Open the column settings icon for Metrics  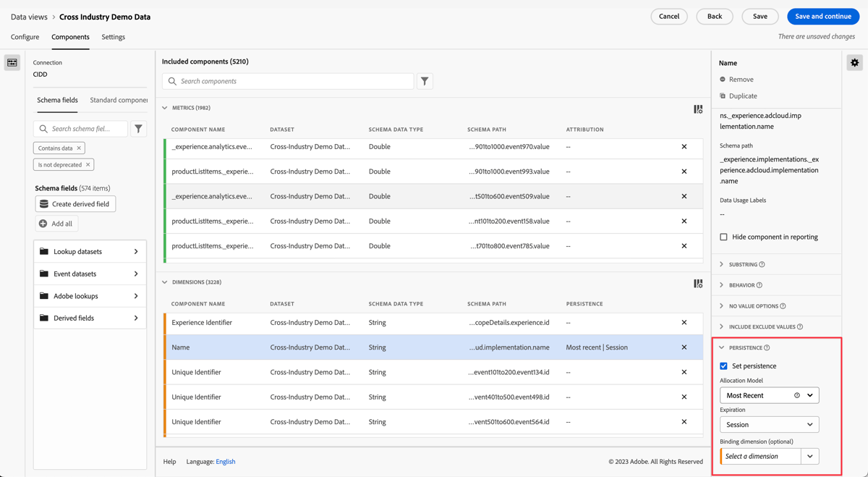(698, 108)
